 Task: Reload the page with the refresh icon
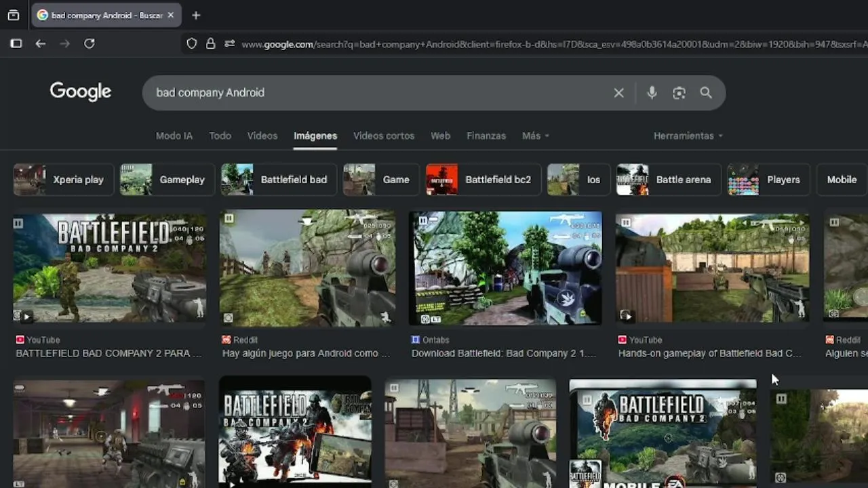90,43
